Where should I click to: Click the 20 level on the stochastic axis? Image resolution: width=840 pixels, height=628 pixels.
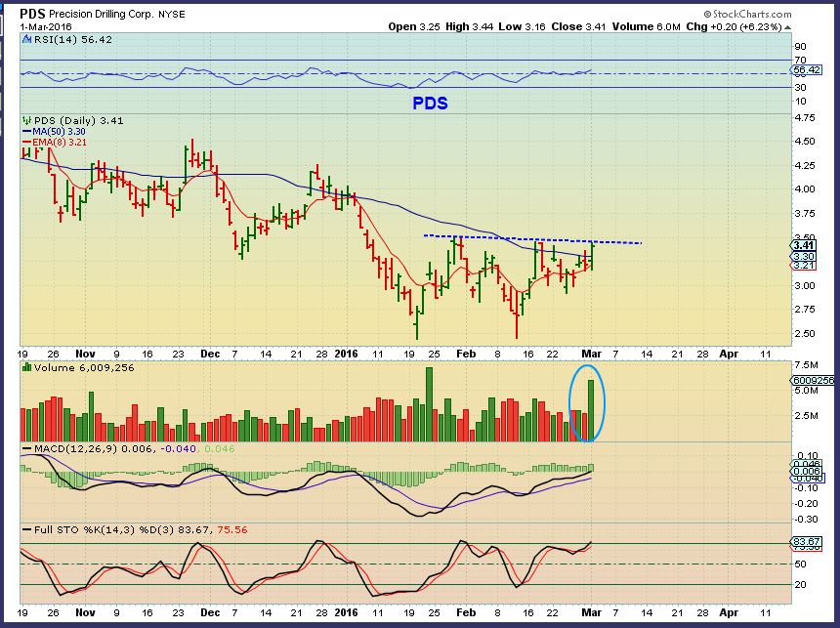click(800, 584)
